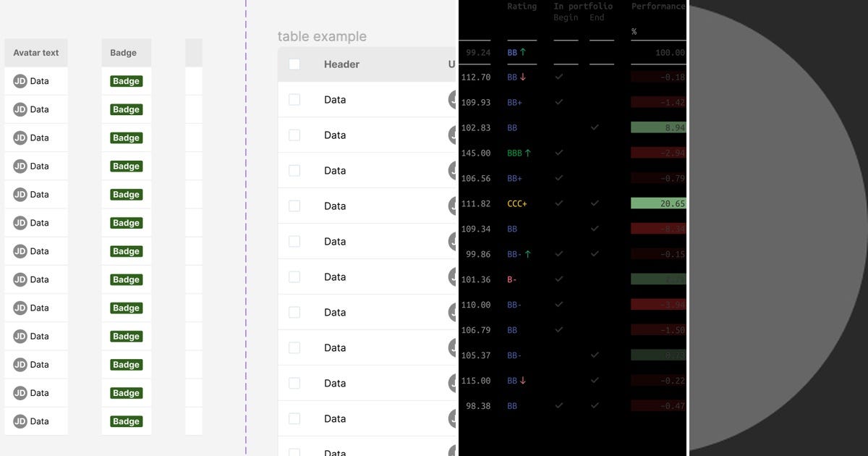Click the red down arrow next to BB in row 115.00

coord(522,380)
